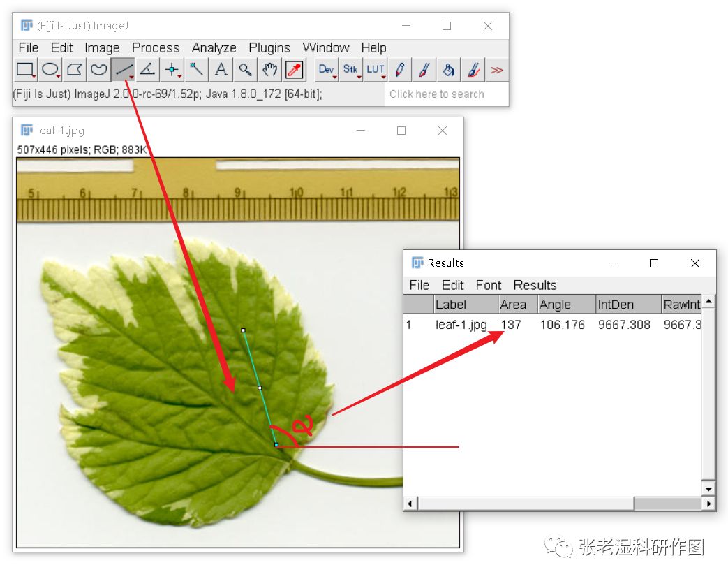The image size is (728, 579).
Task: Select the Polygon selection tool
Action: [x=74, y=70]
